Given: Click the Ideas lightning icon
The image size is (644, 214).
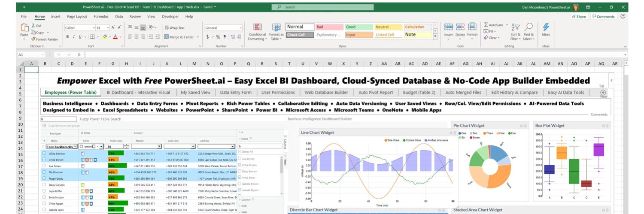Looking at the screenshot, I should [x=546, y=27].
